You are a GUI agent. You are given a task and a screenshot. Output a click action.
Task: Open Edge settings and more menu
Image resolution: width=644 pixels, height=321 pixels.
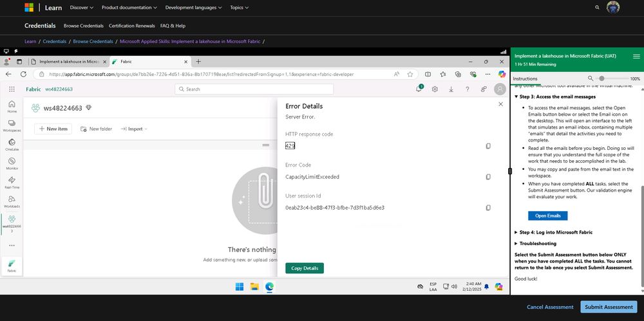click(x=488, y=74)
